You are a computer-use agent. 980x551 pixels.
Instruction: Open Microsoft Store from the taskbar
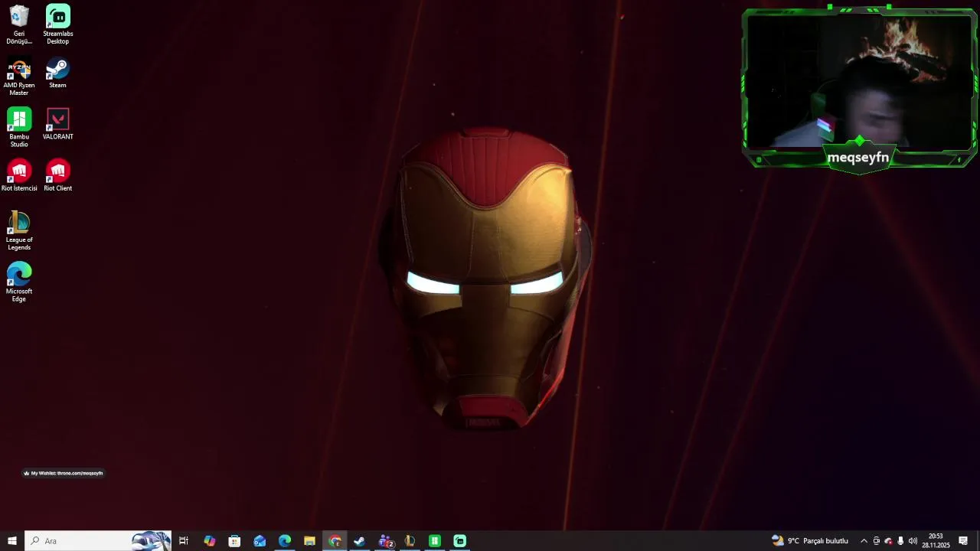234,541
